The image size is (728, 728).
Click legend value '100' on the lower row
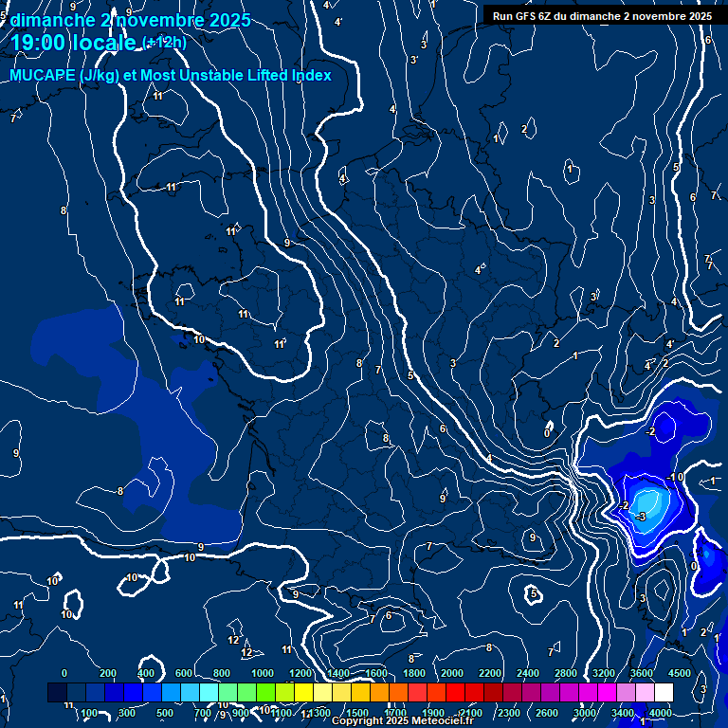pyautogui.click(x=89, y=713)
